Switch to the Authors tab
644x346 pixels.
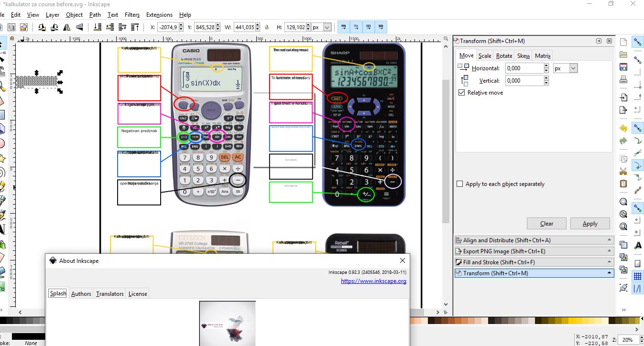(81, 294)
